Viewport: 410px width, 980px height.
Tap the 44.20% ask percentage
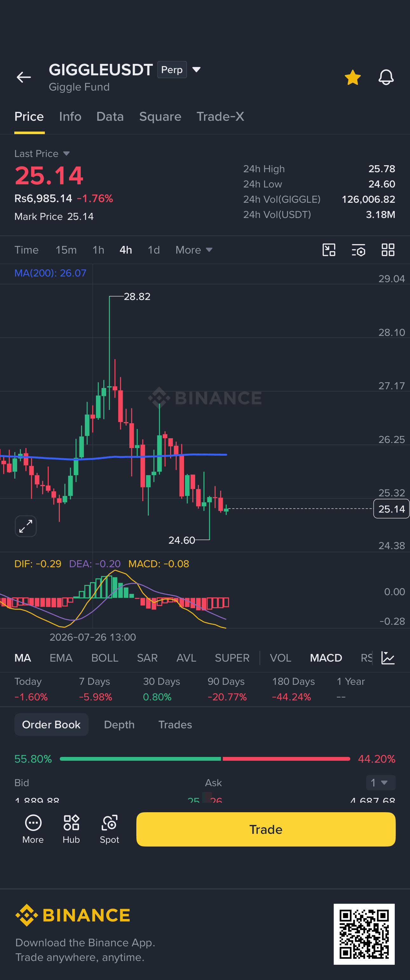coord(377,759)
